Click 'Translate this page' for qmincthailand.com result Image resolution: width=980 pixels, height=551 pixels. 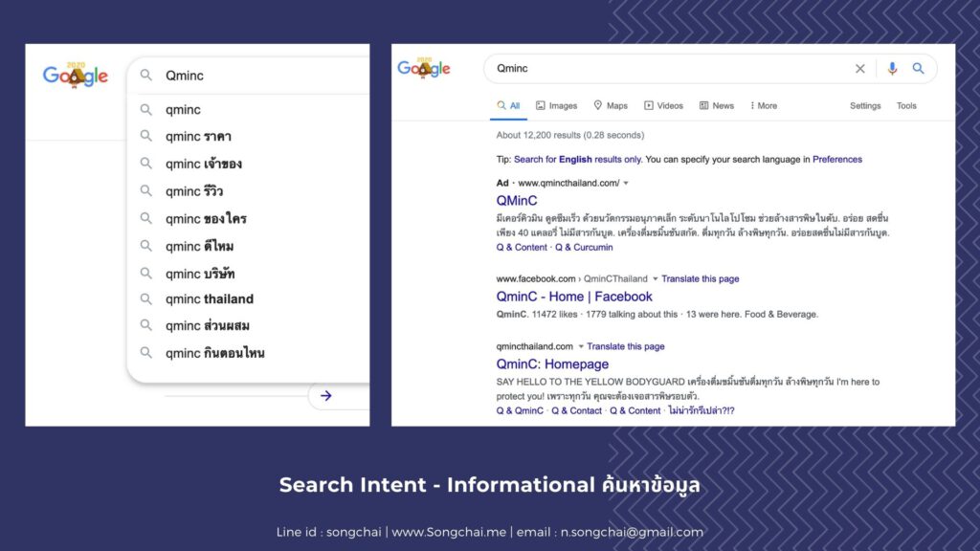626,346
